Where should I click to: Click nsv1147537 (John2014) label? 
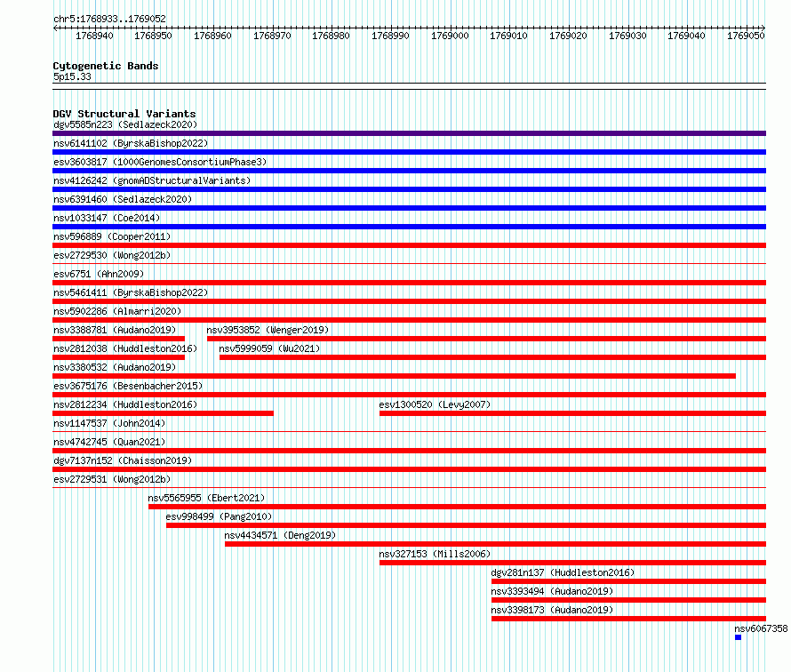pos(109,423)
